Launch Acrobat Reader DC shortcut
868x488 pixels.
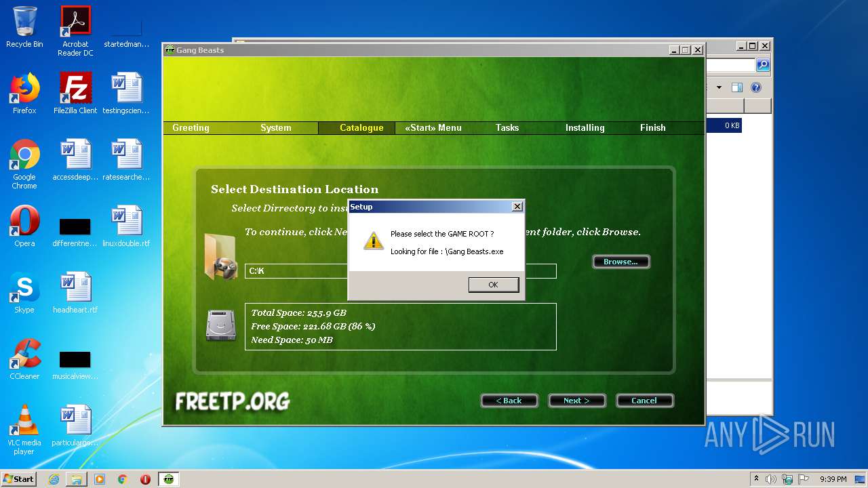tap(75, 30)
